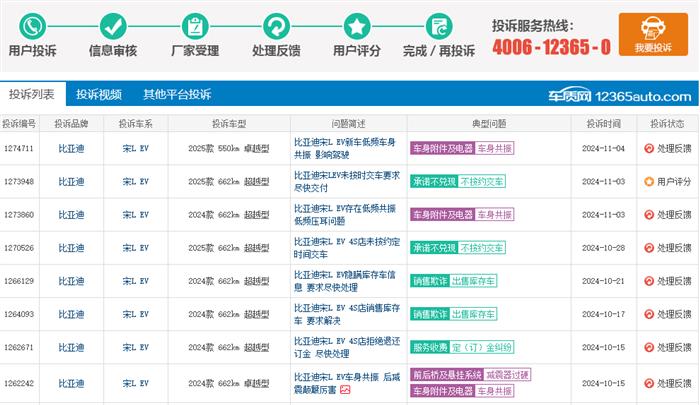Click the 信息审核 checkmark step icon
700x405 pixels.
pos(113,26)
